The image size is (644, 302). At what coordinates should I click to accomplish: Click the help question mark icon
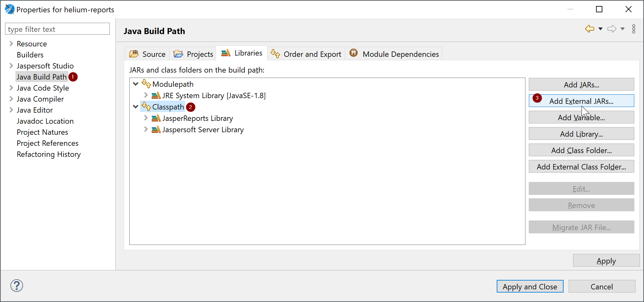click(17, 286)
